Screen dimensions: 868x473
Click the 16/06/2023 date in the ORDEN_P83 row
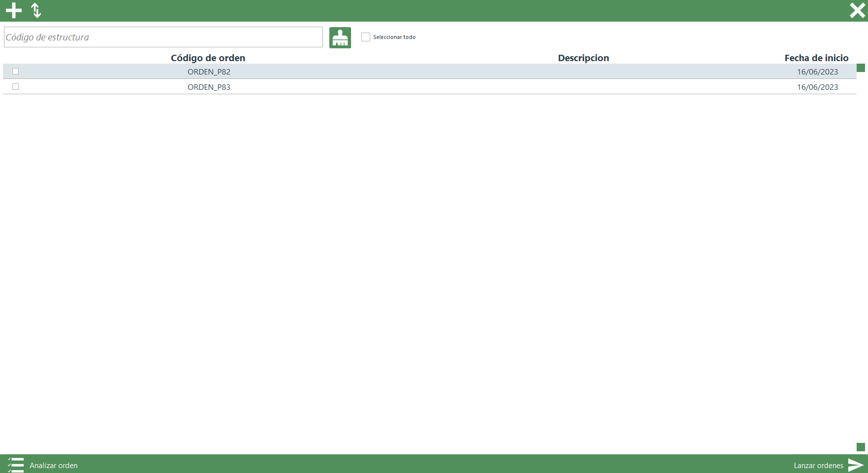[x=817, y=87]
